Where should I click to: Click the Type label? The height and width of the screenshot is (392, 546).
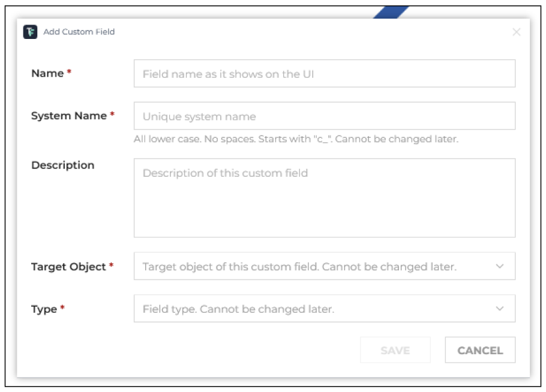[44, 309]
